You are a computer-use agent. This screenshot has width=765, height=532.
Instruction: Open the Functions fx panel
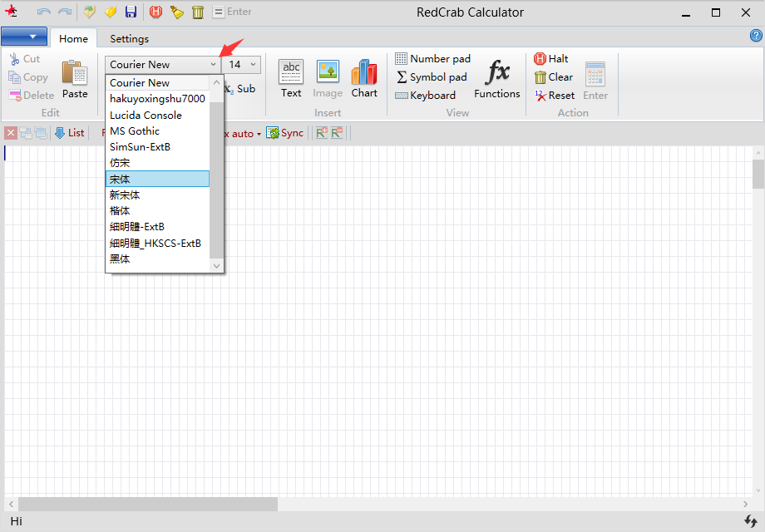tap(497, 79)
